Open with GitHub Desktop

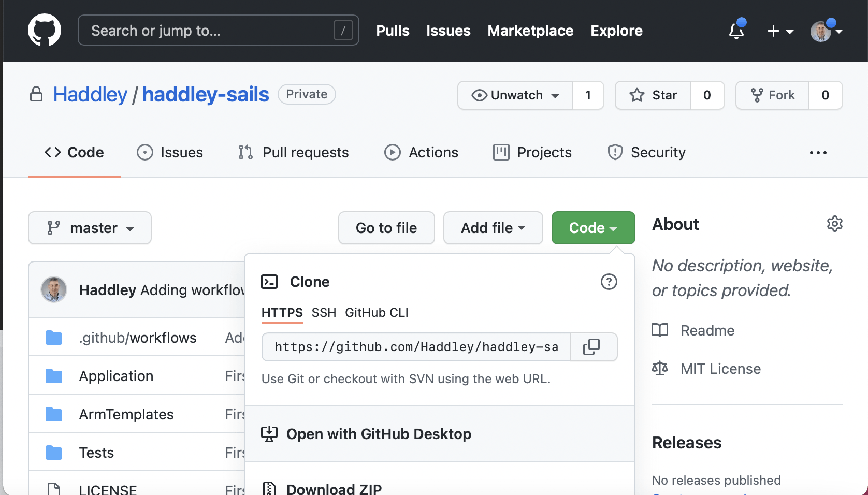tap(379, 434)
